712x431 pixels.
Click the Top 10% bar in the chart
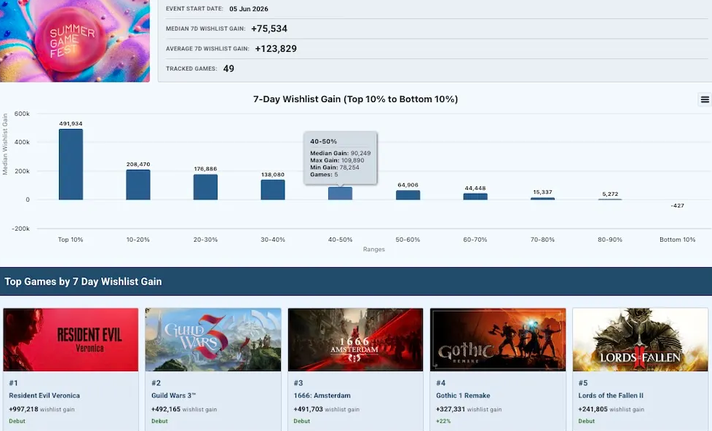71,164
